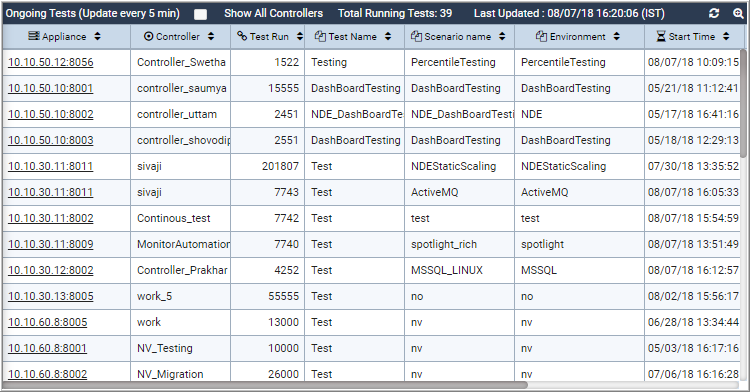Select NV_Migration controller cell
The image size is (750, 392).
180,373
